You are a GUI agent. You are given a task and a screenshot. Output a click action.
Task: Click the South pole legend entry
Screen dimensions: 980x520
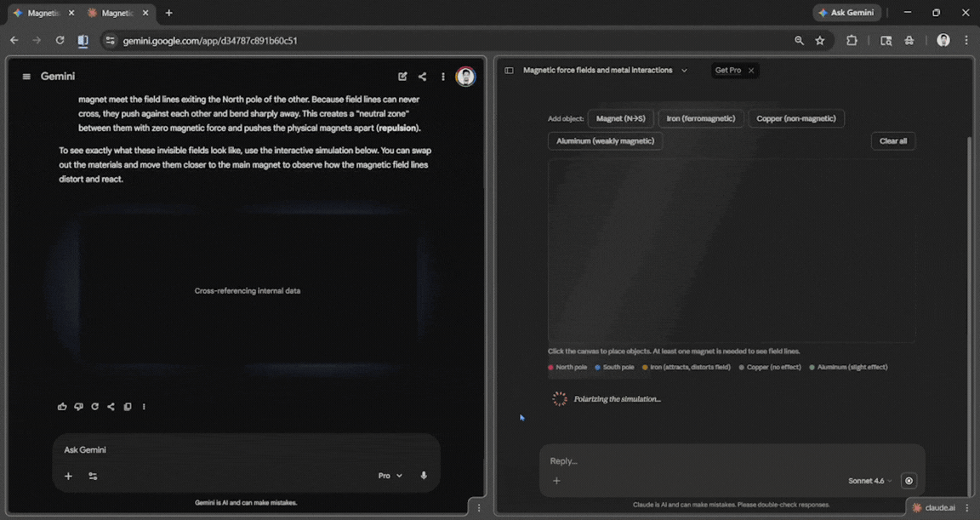pos(614,367)
